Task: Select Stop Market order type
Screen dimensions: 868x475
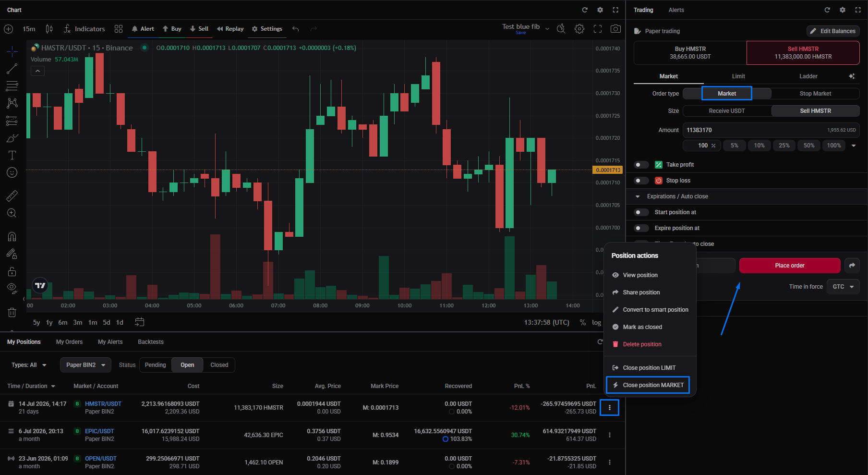Action: click(815, 94)
